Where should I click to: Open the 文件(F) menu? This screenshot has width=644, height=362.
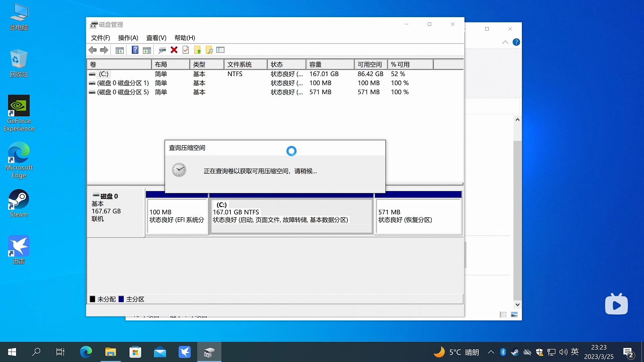100,38
